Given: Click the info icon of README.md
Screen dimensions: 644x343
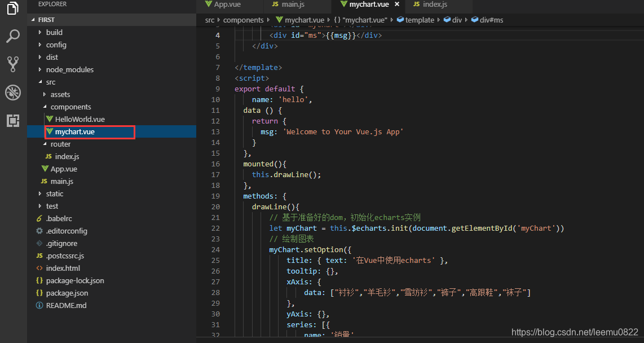Looking at the screenshot, I should pyautogui.click(x=39, y=305).
